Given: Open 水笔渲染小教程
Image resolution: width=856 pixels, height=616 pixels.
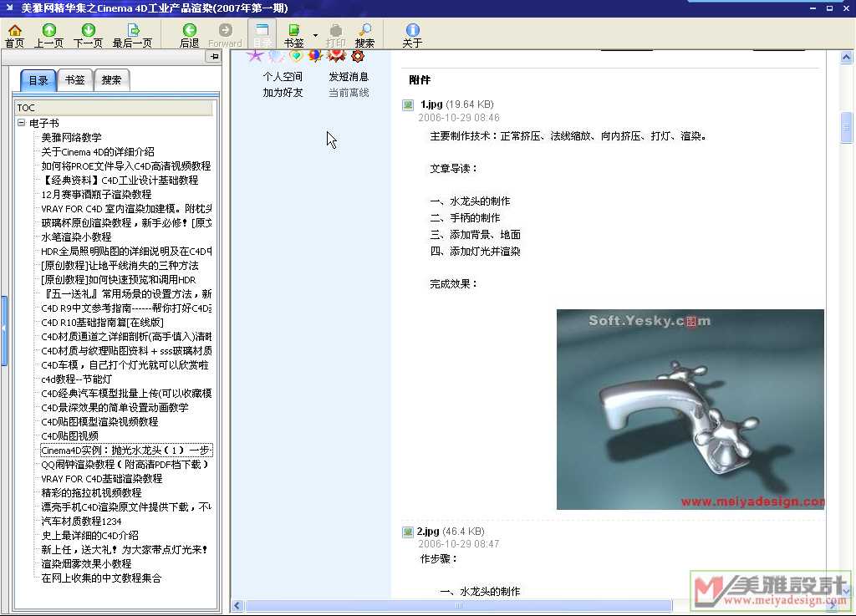Looking at the screenshot, I should [76, 237].
